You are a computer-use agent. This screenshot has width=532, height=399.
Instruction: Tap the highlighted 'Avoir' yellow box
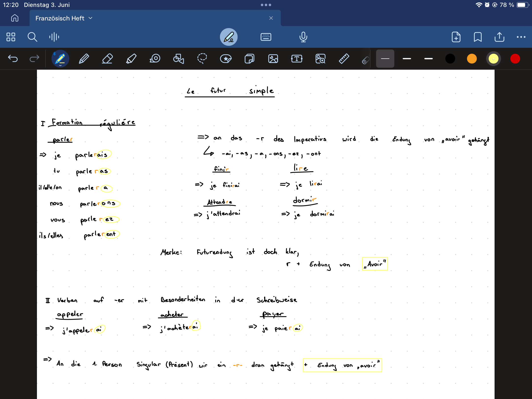375,264
